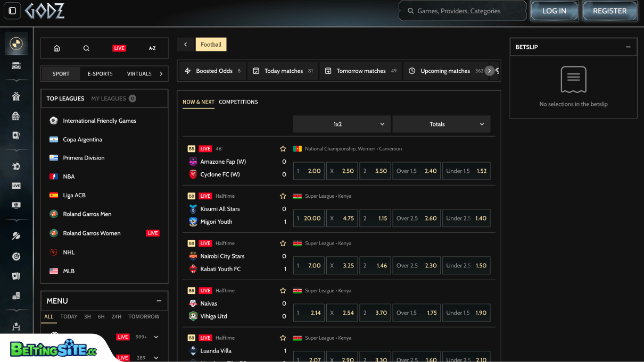Collapse the Betslip panel
The image size is (644, 362).
(x=628, y=47)
